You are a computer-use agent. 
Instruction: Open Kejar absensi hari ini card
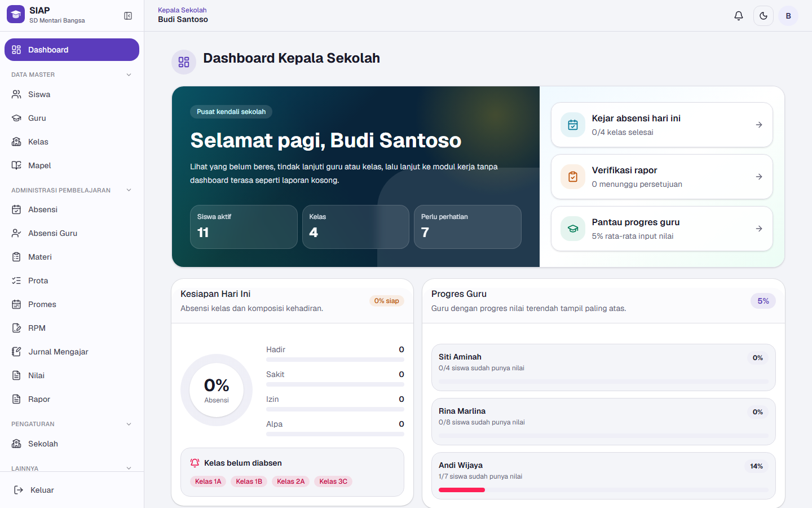[661, 125]
